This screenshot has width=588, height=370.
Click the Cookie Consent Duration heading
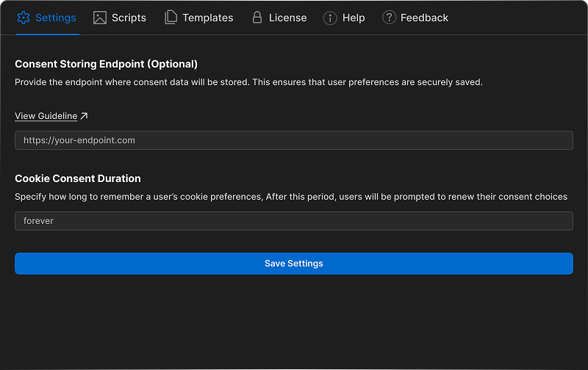78,178
